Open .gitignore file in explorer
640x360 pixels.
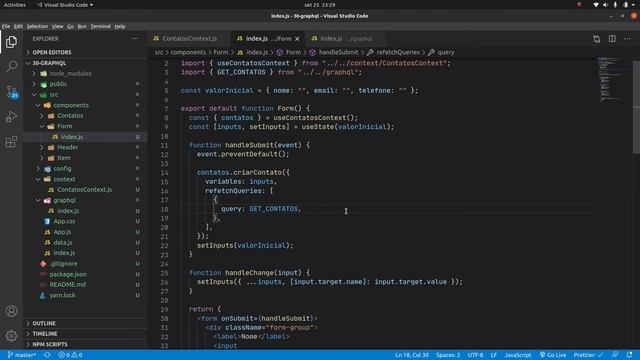[85, 264]
